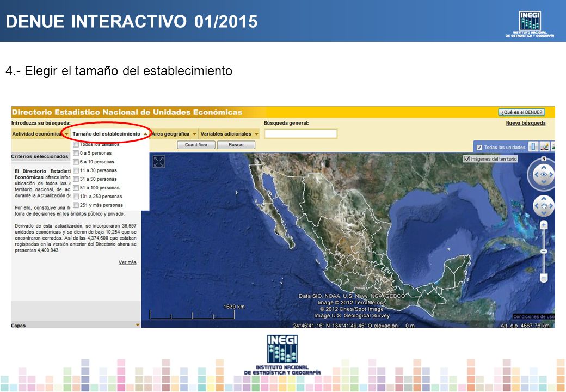This screenshot has height=392, width=566.
Task: Click the INEGI logo in the slide header
Action: pyautogui.click(x=530, y=24)
